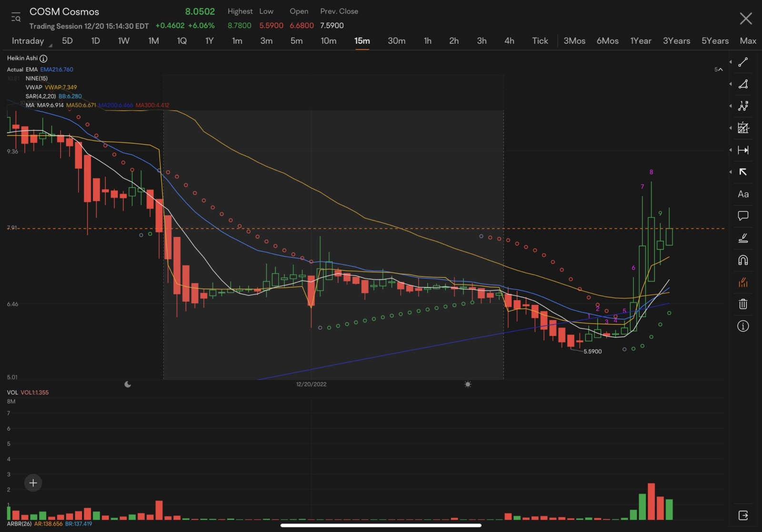Show the 6Mos range
The height and width of the screenshot is (532, 762).
click(608, 41)
